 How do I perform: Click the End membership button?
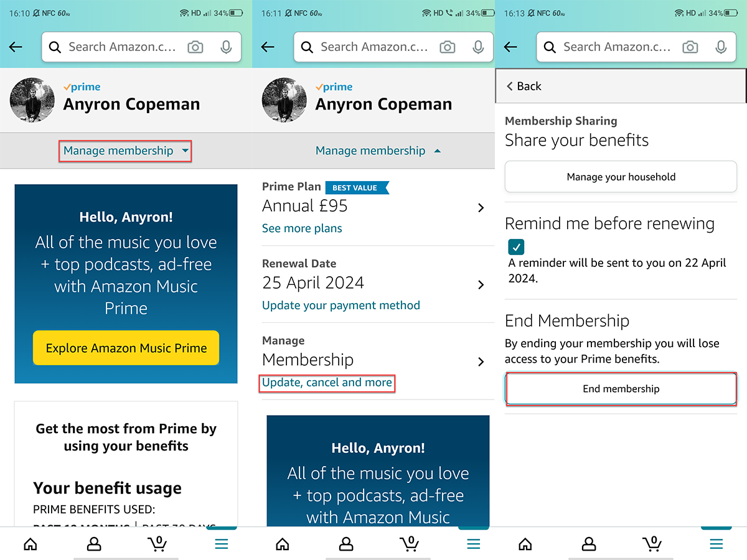click(621, 389)
